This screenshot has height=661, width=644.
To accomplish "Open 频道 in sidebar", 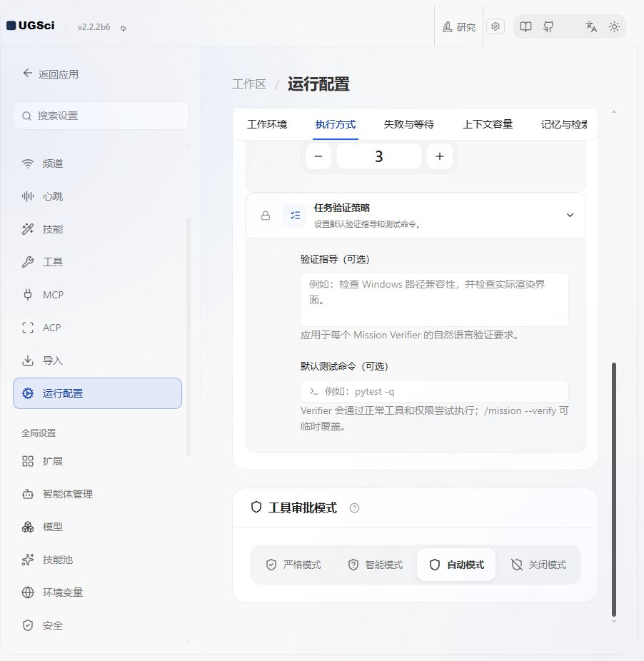I will [98, 163].
